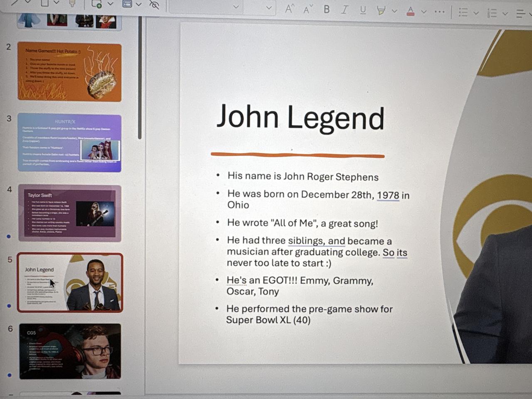This screenshot has width=532, height=399.
Task: Open the slide Layout icon
Action: (x=127, y=4)
